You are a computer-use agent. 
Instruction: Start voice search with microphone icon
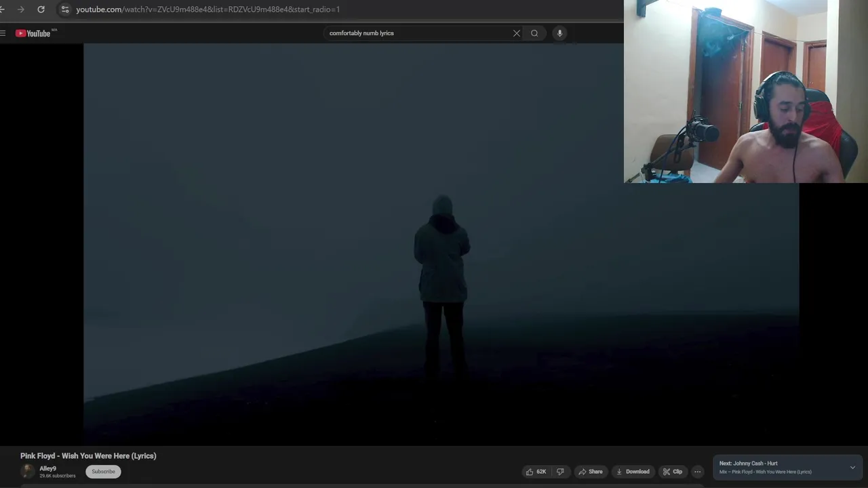coord(559,33)
